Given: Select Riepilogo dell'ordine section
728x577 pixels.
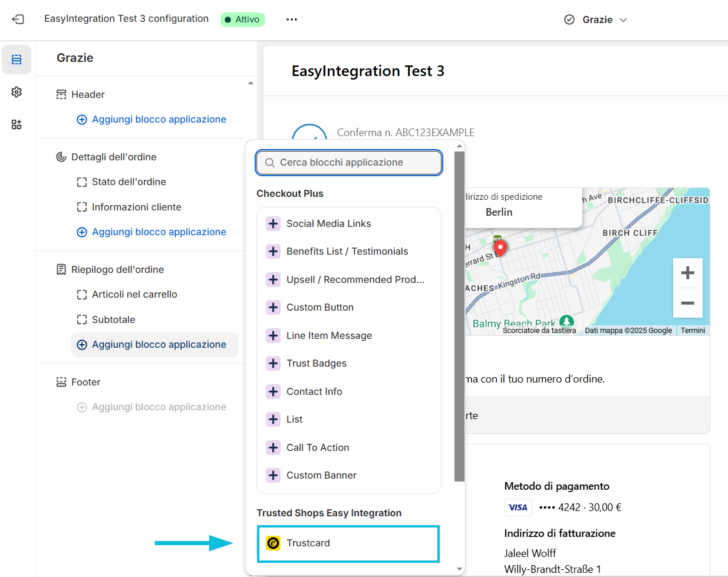Looking at the screenshot, I should [x=117, y=269].
